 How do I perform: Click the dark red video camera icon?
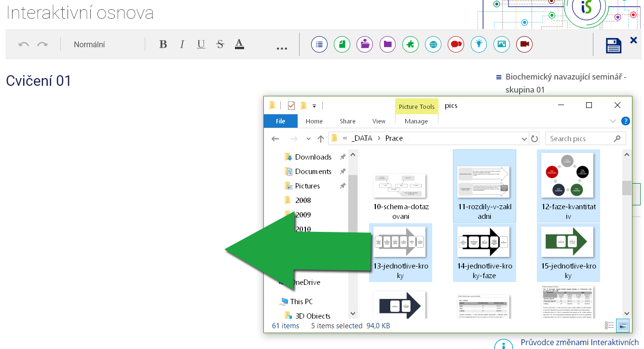[524, 44]
